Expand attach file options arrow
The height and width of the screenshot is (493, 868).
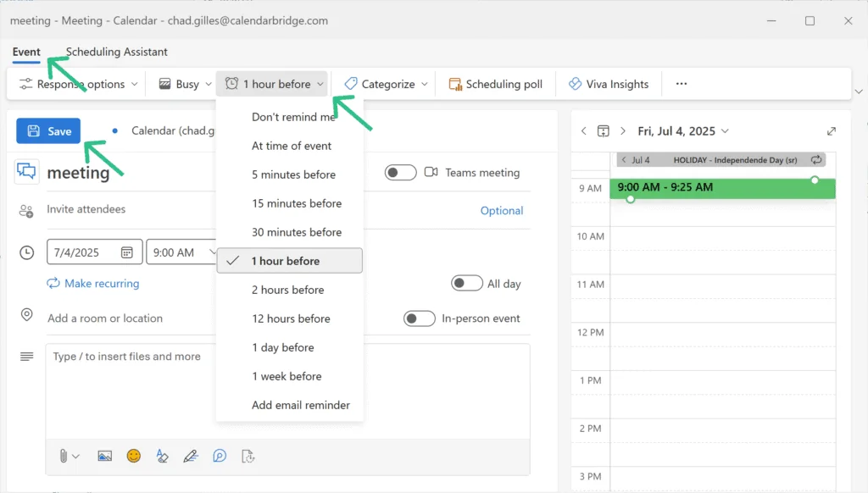[x=76, y=457]
